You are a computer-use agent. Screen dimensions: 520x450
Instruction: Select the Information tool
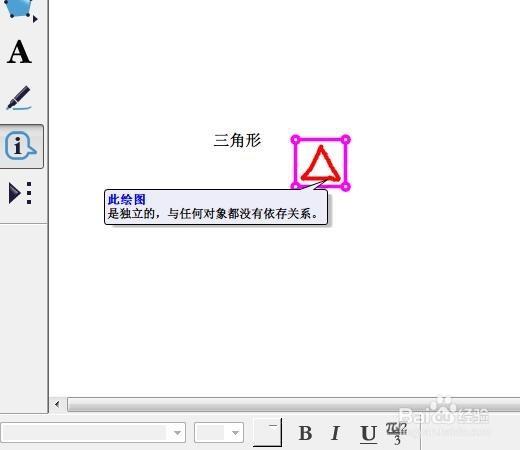point(21,146)
